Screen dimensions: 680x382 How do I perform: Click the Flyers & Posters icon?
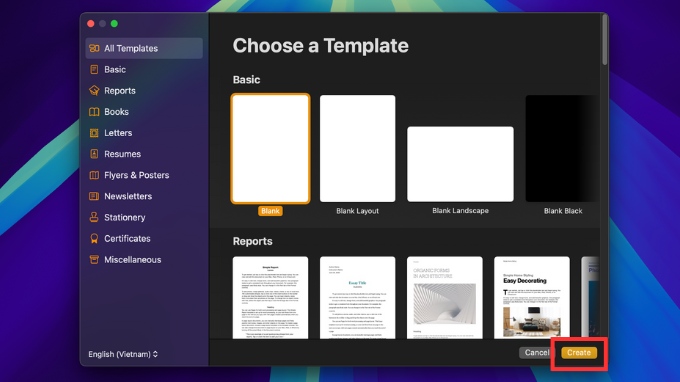pos(94,175)
